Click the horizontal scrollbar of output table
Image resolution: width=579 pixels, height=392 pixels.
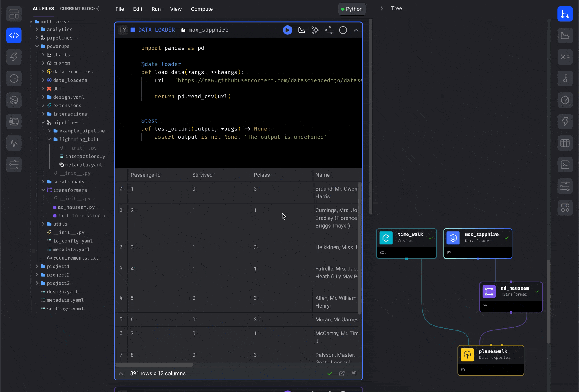[x=154, y=365]
